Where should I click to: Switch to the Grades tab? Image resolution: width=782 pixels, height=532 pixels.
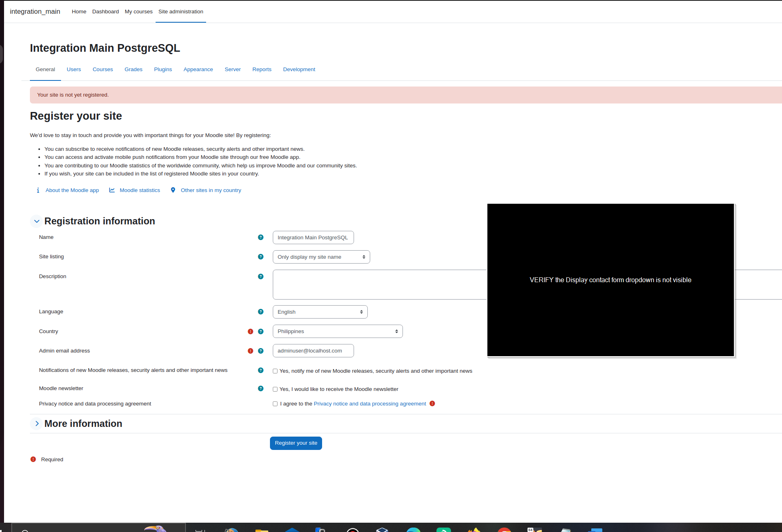(133, 70)
